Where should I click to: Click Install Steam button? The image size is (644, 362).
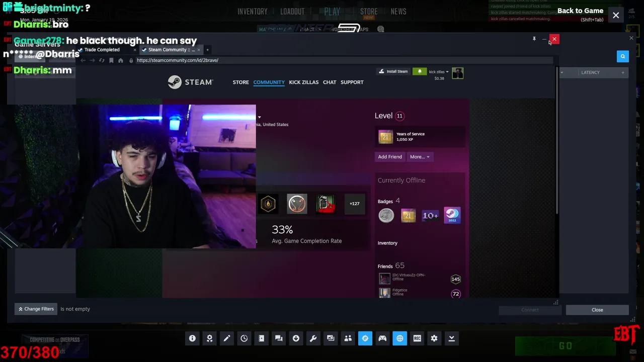coord(393,72)
